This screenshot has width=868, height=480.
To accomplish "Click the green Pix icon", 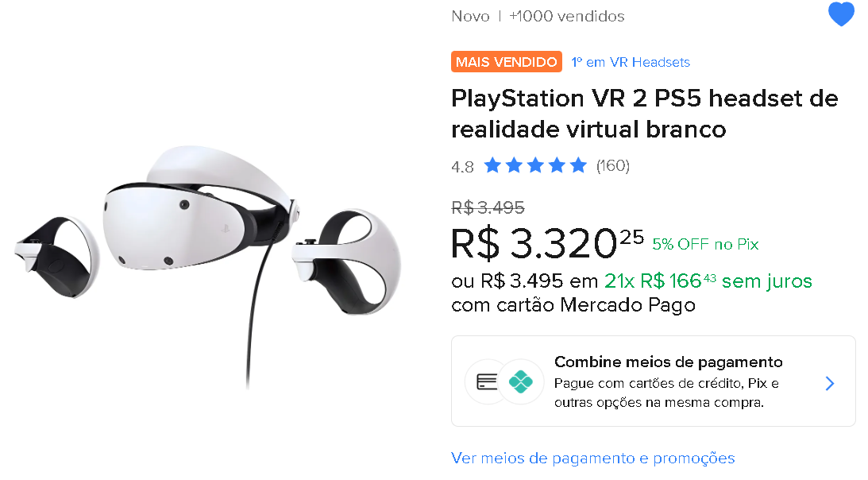I will (520, 381).
